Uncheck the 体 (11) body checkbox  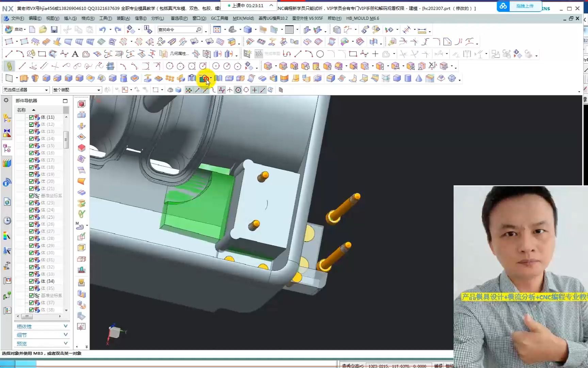coord(31,117)
